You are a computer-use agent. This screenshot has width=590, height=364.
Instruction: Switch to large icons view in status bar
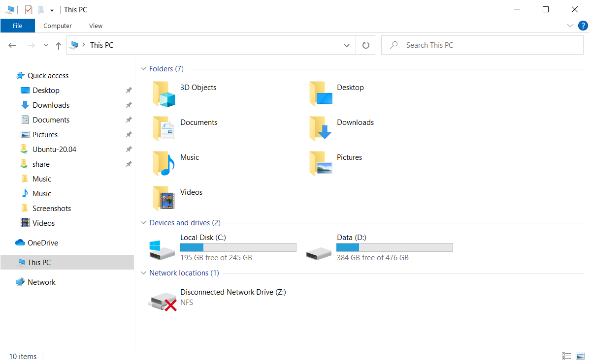[x=580, y=356]
